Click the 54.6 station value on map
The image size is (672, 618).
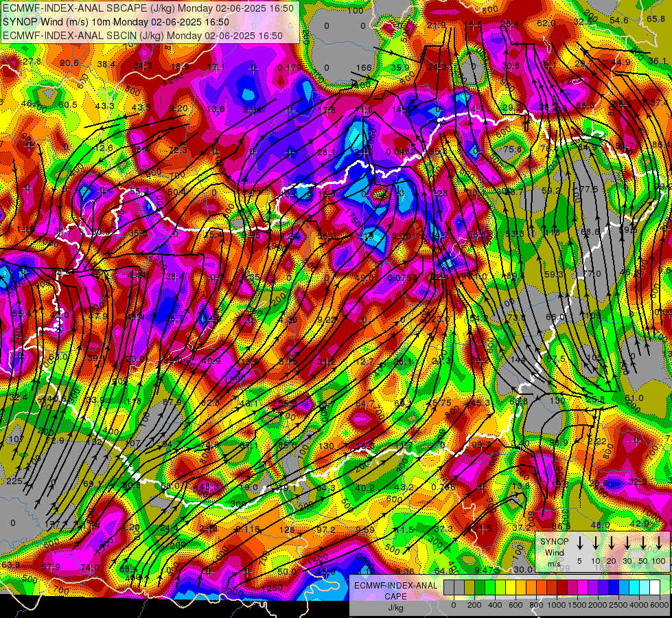(619, 20)
